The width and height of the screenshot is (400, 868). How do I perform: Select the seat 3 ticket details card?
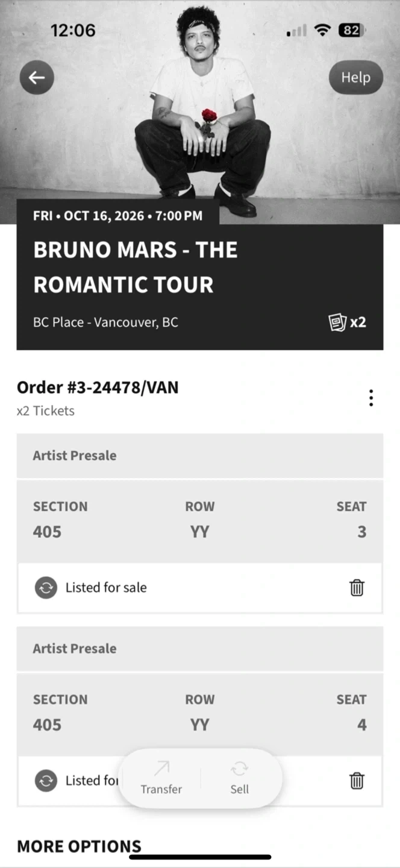[x=199, y=520]
